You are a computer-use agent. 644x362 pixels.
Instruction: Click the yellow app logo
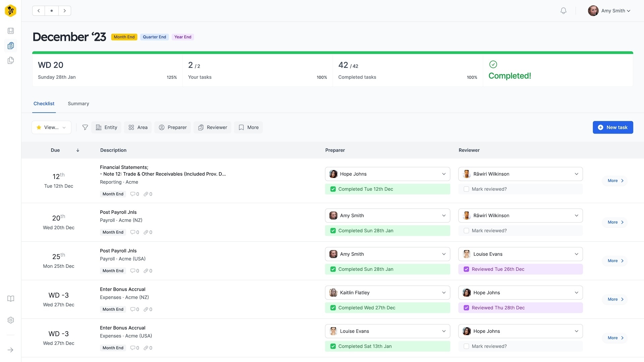[11, 11]
